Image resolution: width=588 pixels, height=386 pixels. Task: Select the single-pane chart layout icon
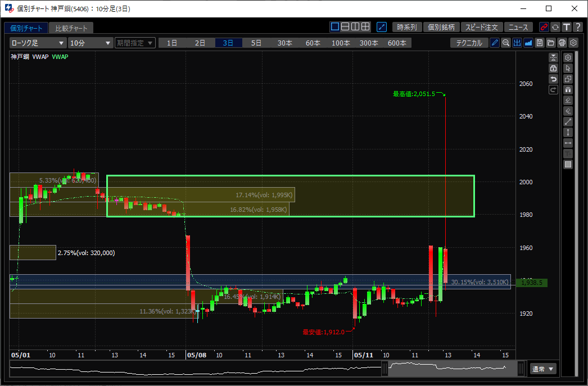pyautogui.click(x=335, y=26)
